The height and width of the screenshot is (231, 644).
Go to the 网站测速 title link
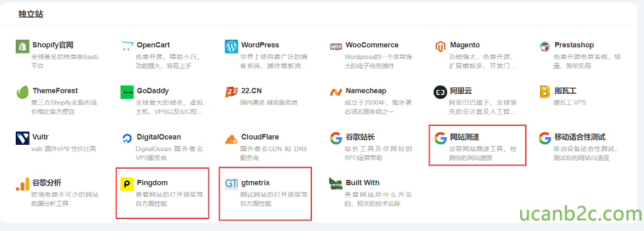[x=465, y=137]
